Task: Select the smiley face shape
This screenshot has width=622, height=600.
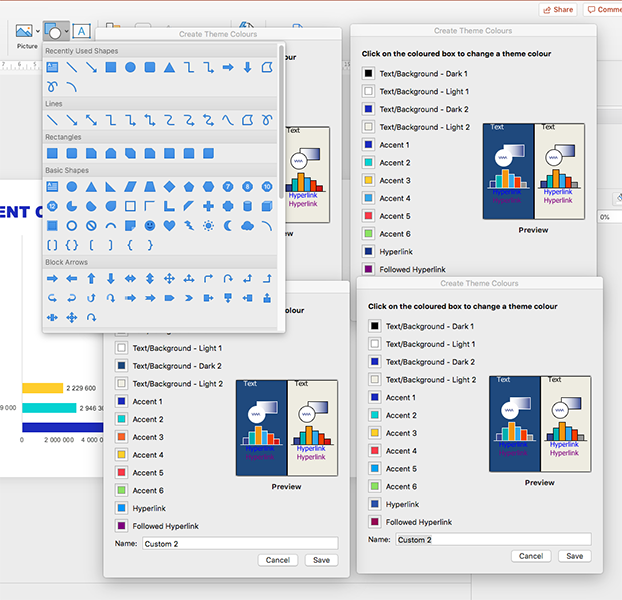Action: pos(150,226)
